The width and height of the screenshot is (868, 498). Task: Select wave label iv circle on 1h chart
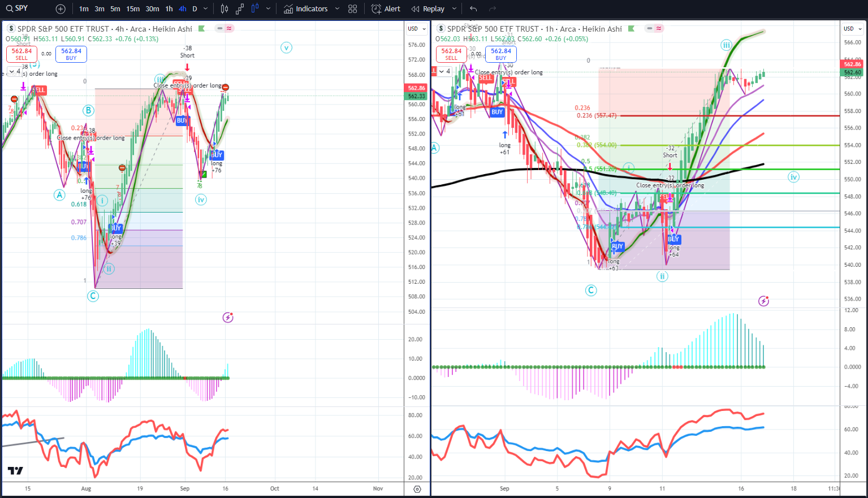793,177
